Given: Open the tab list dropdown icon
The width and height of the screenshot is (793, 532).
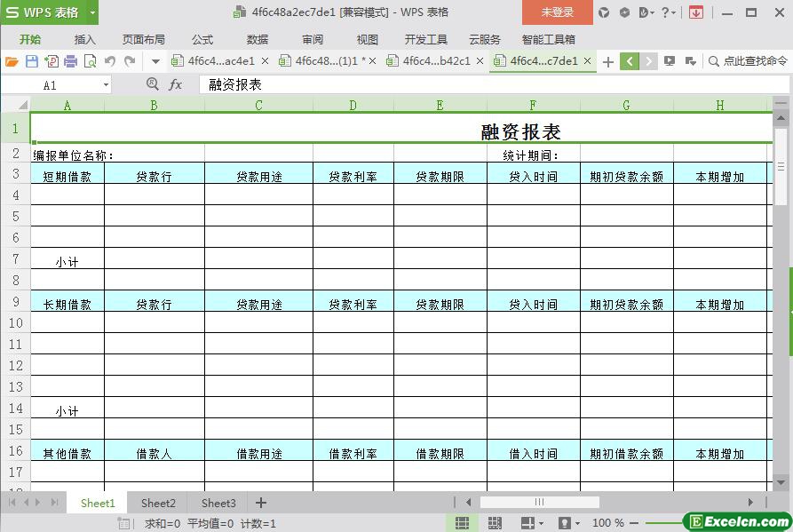Looking at the screenshot, I should [x=690, y=61].
